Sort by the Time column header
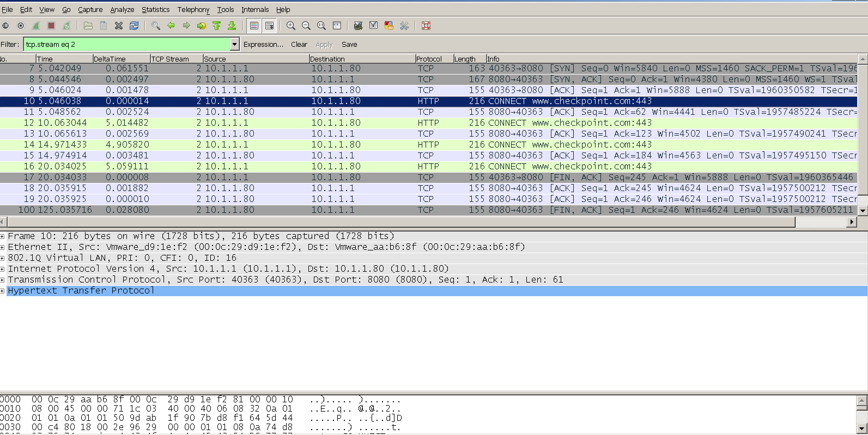 [x=64, y=59]
